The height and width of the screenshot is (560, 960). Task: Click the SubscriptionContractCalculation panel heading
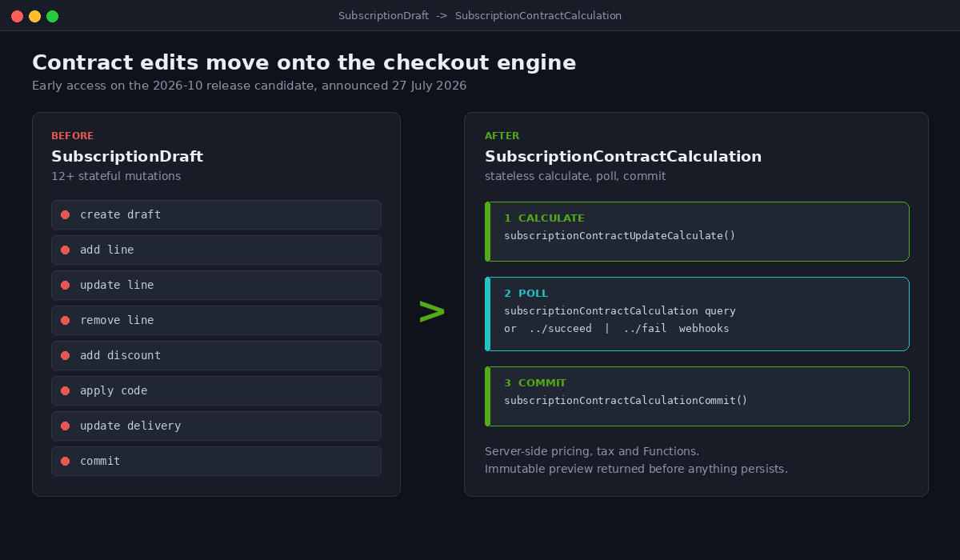(623, 156)
